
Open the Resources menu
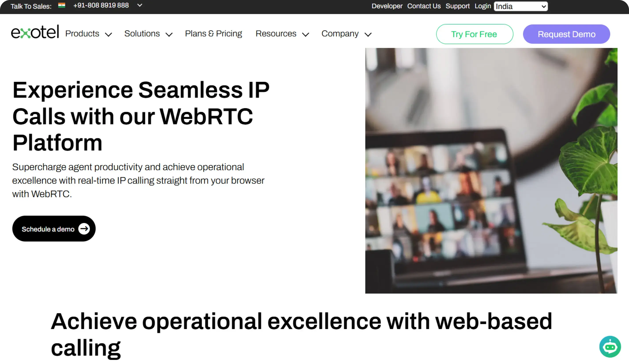(x=276, y=34)
